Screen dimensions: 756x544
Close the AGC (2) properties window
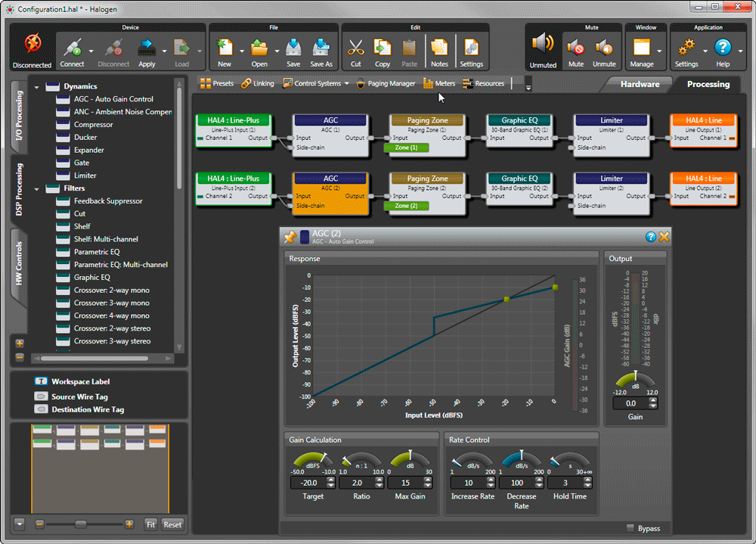(664, 237)
